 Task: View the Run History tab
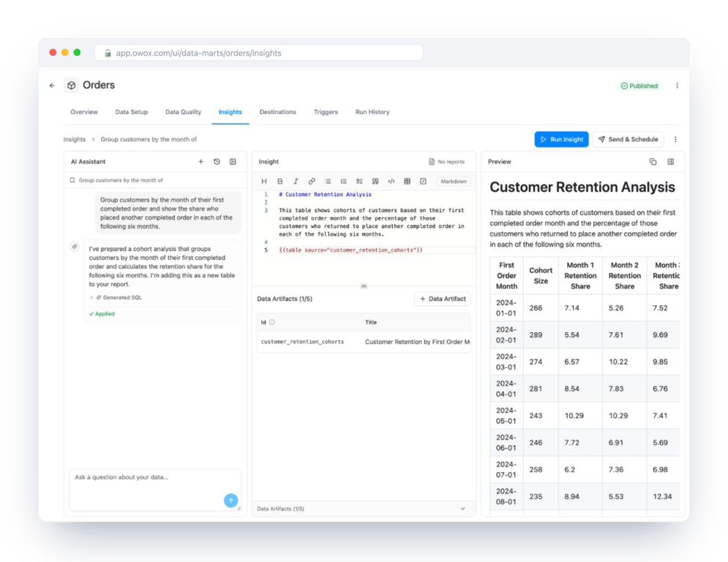372,112
